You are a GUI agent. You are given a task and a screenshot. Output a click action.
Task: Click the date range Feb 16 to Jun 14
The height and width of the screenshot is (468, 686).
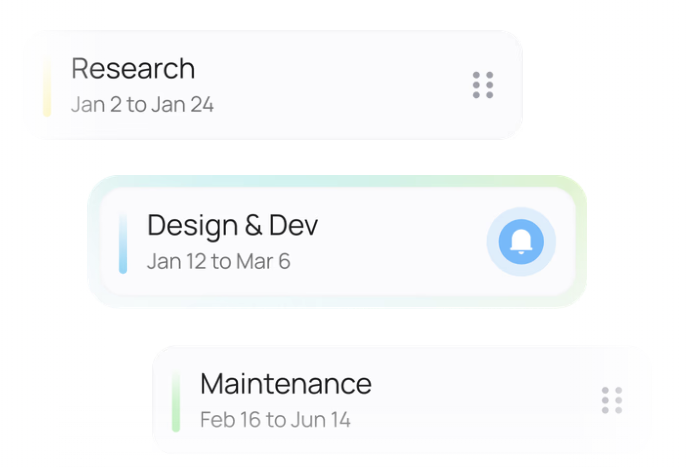tap(275, 419)
